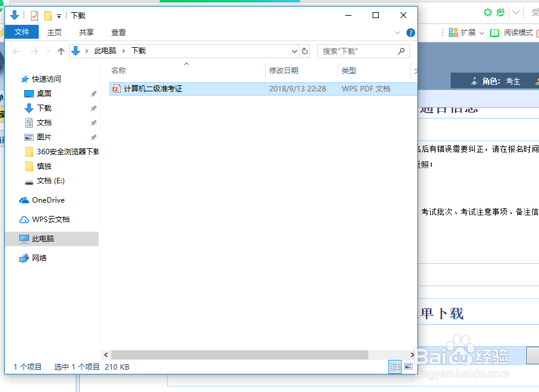539x392 pixels.
Task: Sort by the 类型 column header
Action: [x=349, y=71]
